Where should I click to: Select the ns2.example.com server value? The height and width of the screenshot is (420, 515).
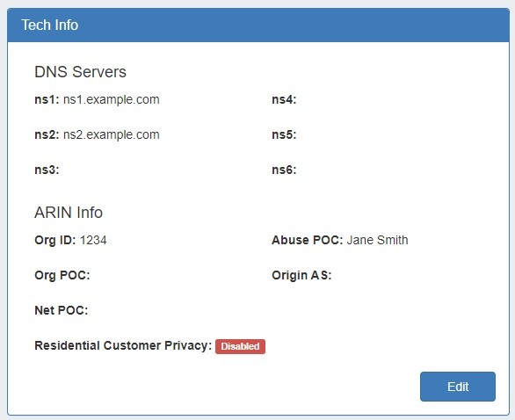pyautogui.click(x=112, y=134)
